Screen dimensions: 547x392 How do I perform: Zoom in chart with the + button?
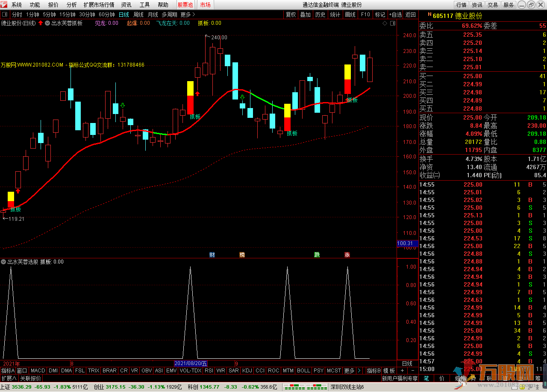[402, 371]
